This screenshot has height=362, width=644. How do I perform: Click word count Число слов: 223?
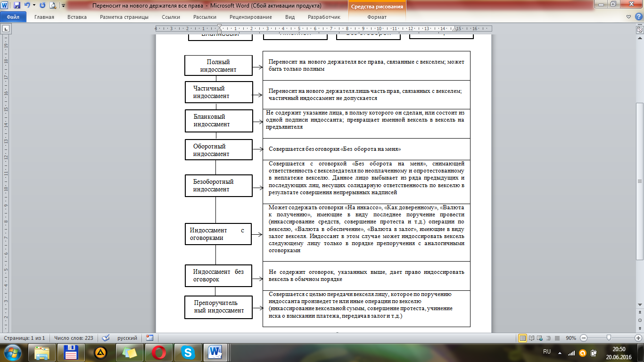coord(73,338)
